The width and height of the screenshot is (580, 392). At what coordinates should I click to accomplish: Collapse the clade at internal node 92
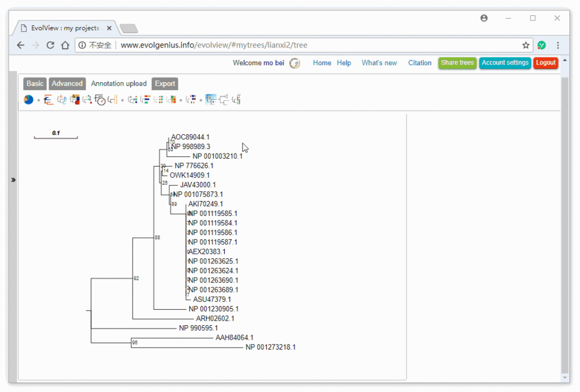coord(136,278)
